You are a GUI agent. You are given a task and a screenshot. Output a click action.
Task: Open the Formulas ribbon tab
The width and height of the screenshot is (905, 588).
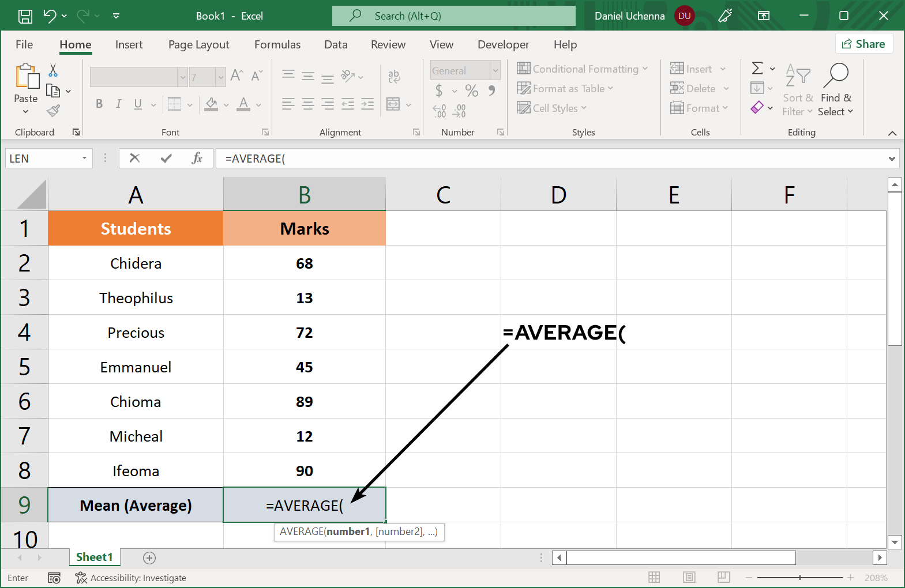[x=277, y=44]
